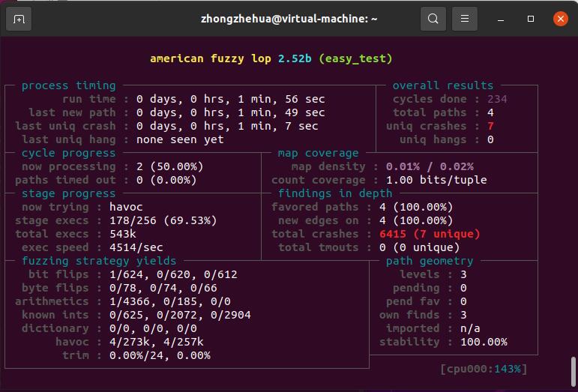Click the pending value 0
This screenshot has height=392, width=578.
pyautogui.click(x=463, y=288)
